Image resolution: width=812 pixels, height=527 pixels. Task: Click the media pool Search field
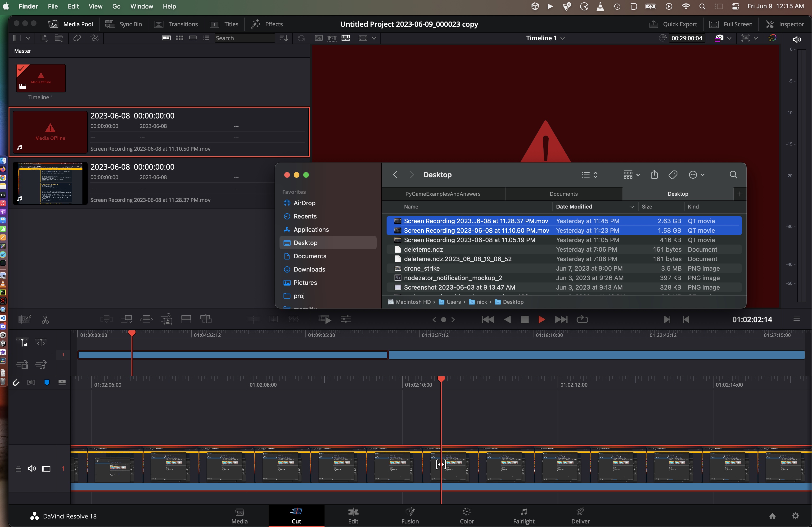(x=244, y=38)
